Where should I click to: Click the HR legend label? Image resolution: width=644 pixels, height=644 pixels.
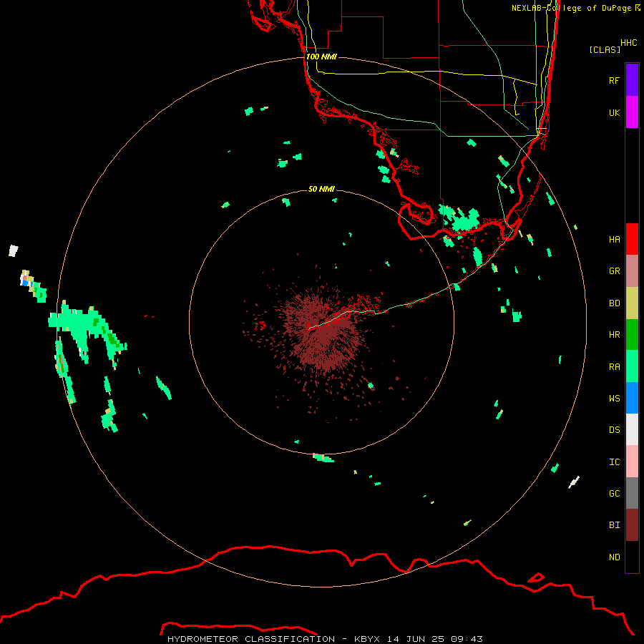click(614, 335)
